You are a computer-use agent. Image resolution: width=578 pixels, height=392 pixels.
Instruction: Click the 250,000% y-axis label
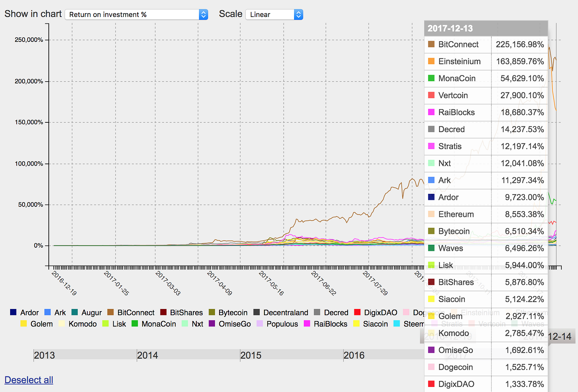(29, 40)
